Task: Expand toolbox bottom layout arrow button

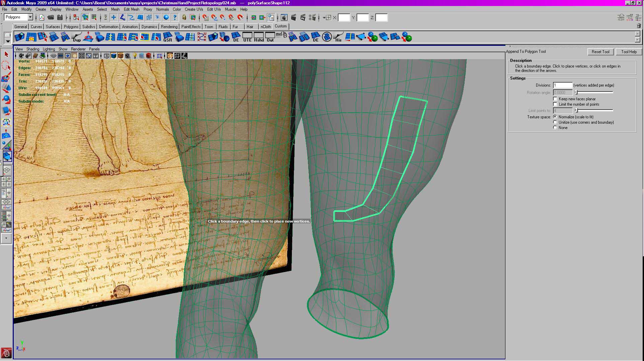Action: click(x=6, y=238)
